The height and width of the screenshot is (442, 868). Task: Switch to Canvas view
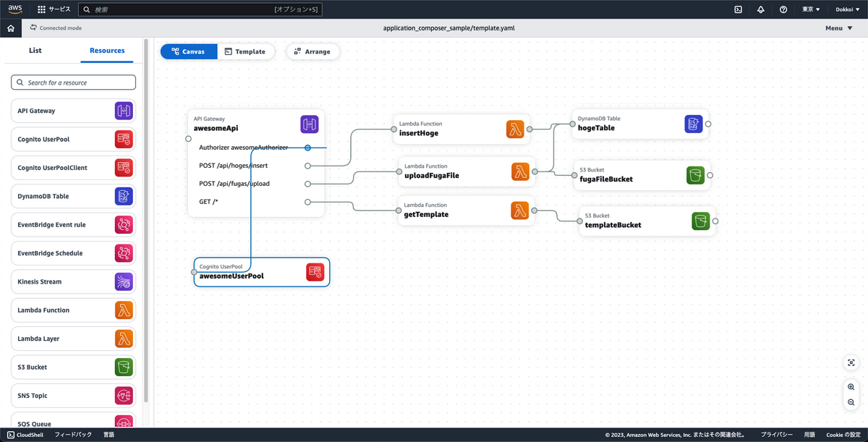189,51
